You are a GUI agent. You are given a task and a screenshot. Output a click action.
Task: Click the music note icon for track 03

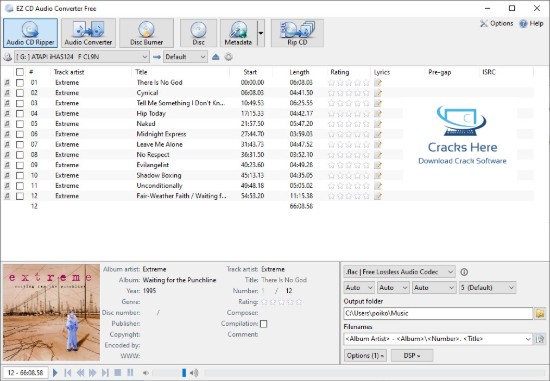[x=7, y=103]
